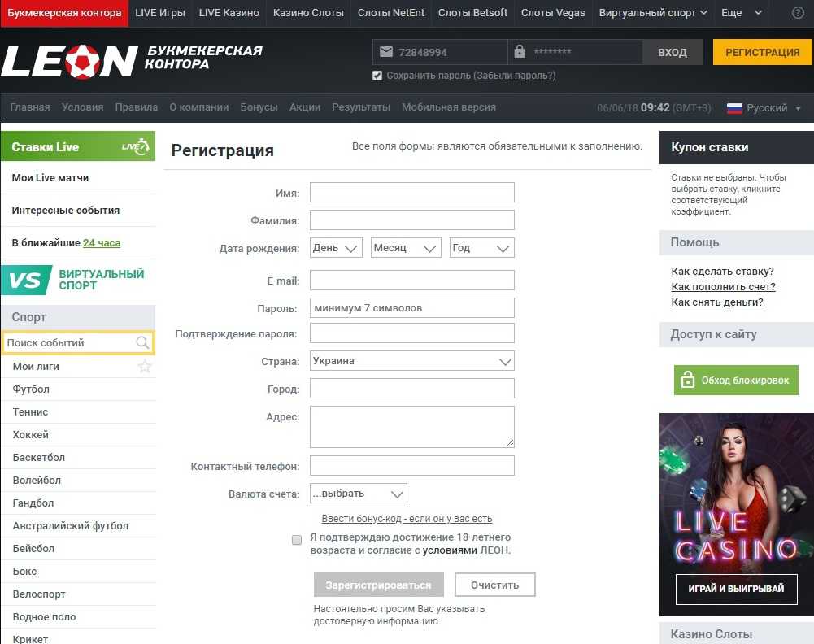The image size is (814, 644).
Task: Click the Пароль field with minimum hint
Action: (412, 307)
